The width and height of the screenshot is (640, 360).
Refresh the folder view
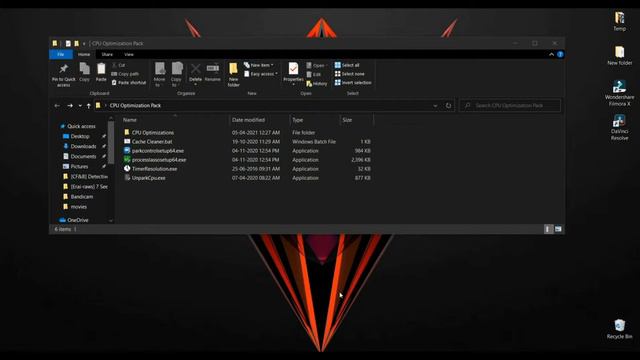point(449,106)
